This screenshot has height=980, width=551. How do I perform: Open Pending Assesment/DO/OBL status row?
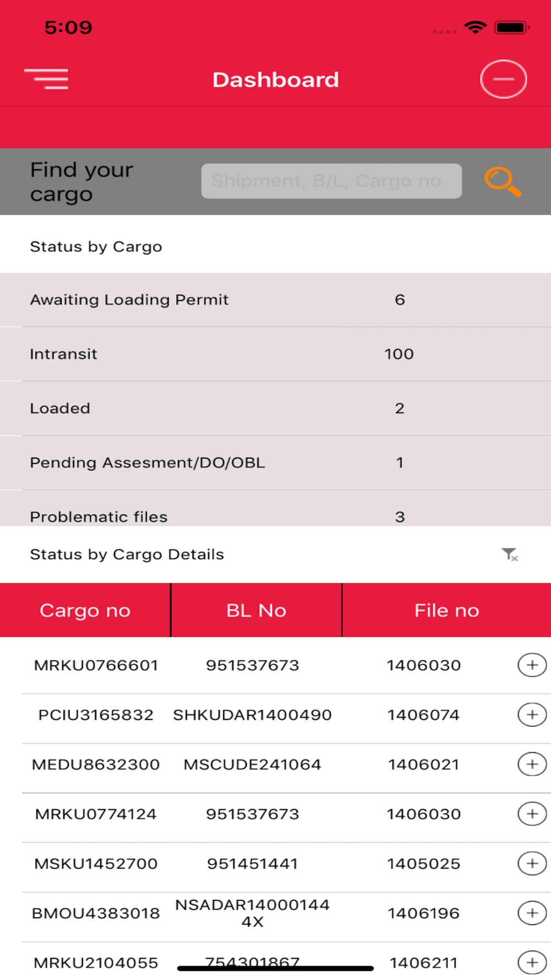coord(275,462)
